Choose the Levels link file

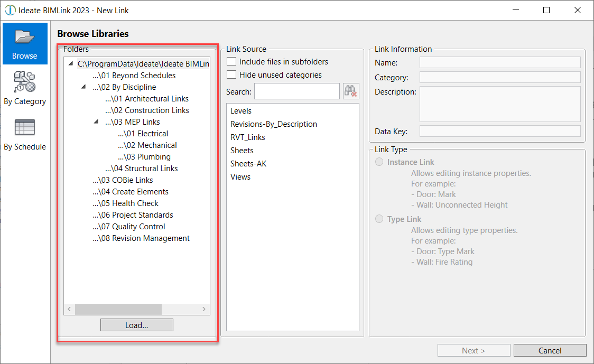click(241, 110)
